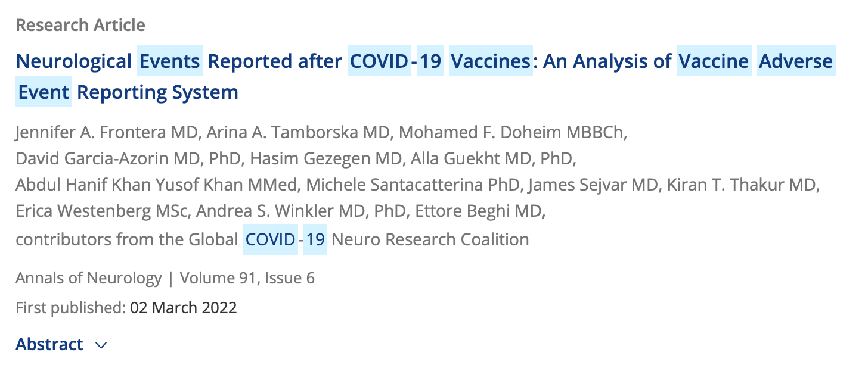868x368 pixels.
Task: Open the Abstract section label
Action: tap(49, 344)
